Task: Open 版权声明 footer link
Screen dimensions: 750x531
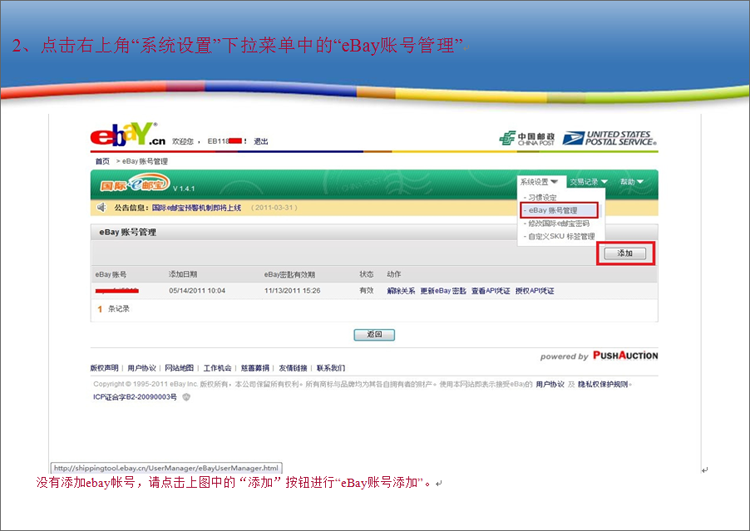Action: [x=104, y=368]
